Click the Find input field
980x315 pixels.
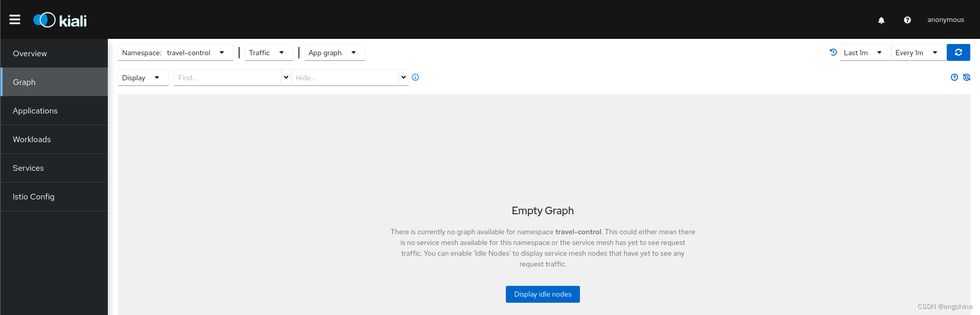tap(227, 78)
